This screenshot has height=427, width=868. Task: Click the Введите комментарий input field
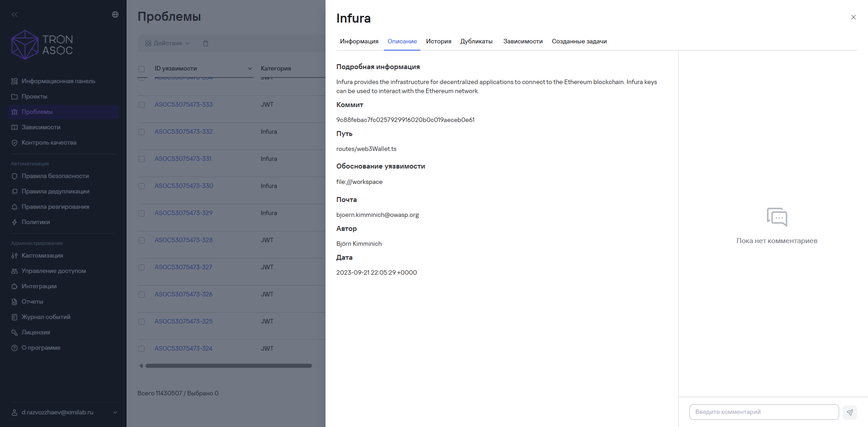pos(764,412)
